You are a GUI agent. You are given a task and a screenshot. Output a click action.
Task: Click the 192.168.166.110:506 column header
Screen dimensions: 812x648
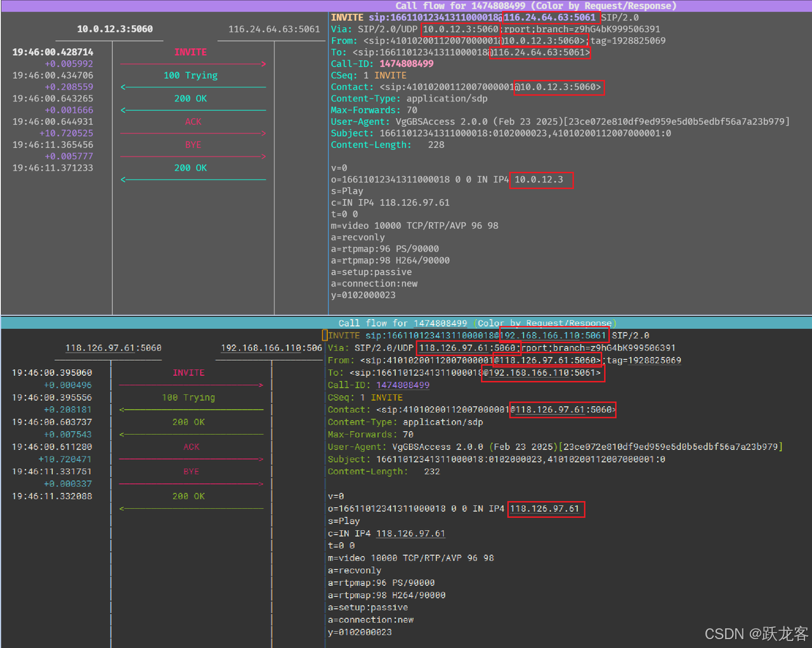click(x=271, y=348)
